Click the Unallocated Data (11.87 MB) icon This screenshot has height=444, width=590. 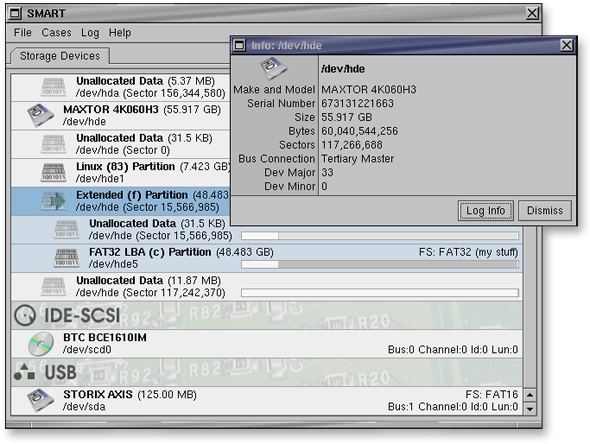53,286
